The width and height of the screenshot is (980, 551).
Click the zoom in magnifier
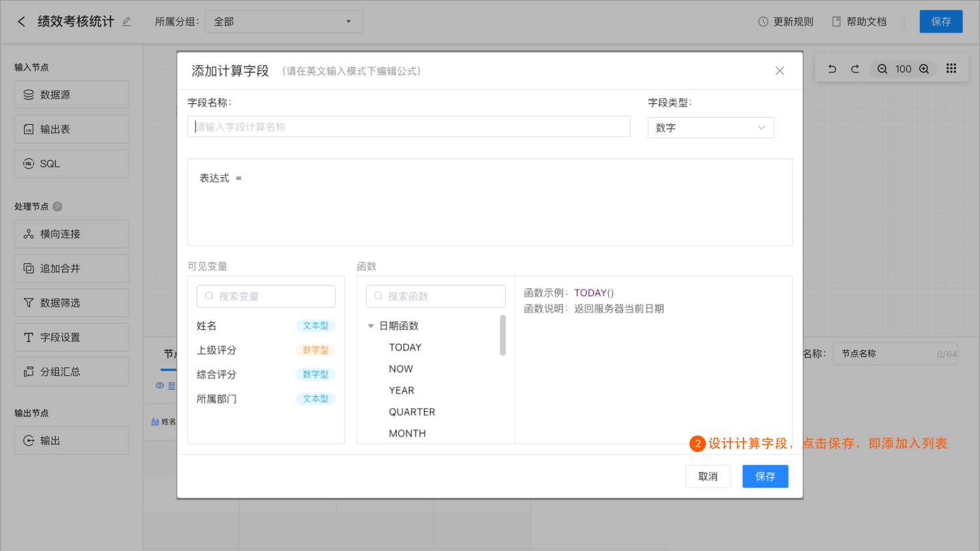tap(924, 69)
